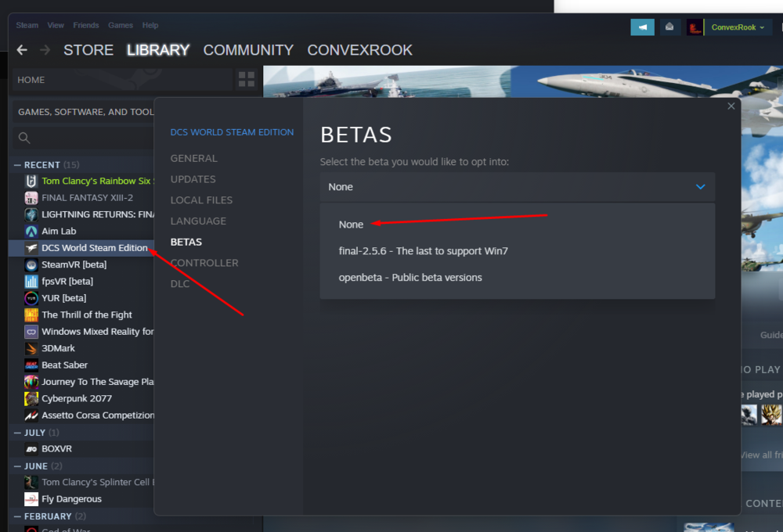The height and width of the screenshot is (532, 783).
Task: Collapse the JULY category
Action: [x=17, y=433]
